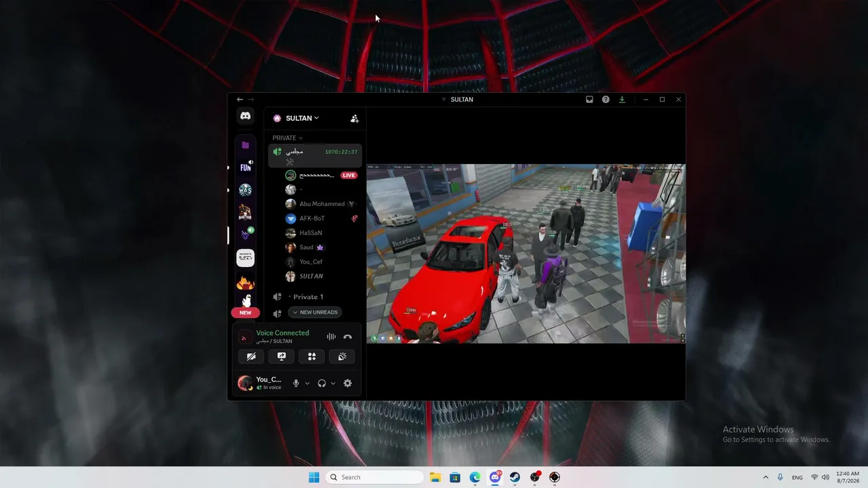Mute the microphone
Viewport: 868px width, 488px height.
[x=296, y=383]
